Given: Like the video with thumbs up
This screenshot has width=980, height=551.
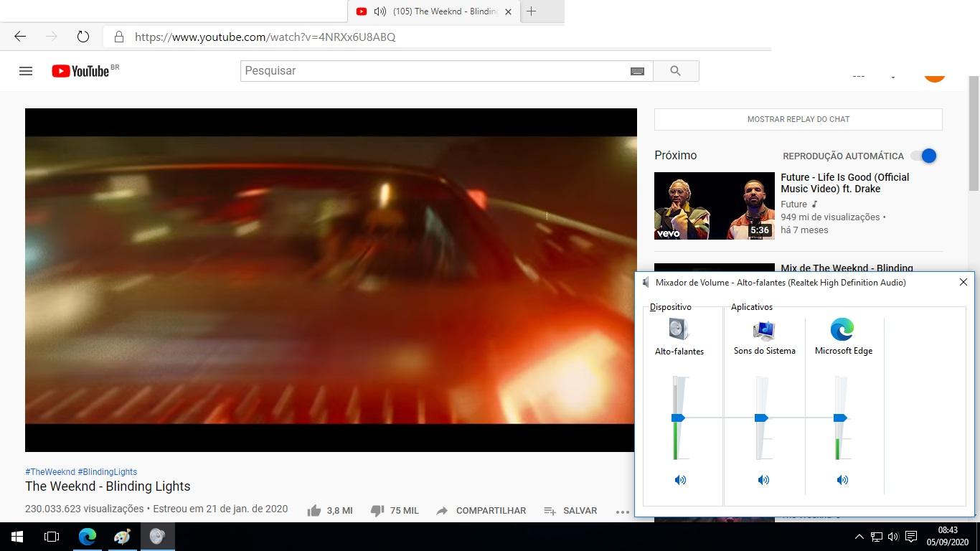Looking at the screenshot, I should 314,511.
